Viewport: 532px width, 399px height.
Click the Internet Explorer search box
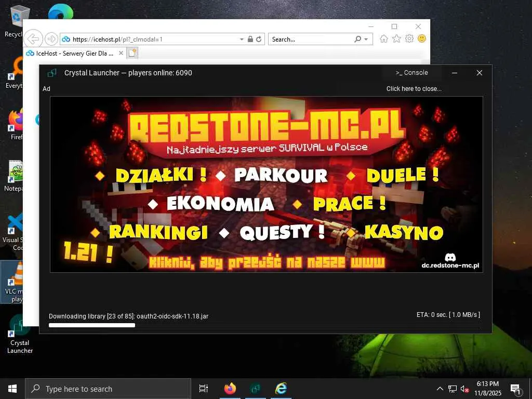[311, 39]
